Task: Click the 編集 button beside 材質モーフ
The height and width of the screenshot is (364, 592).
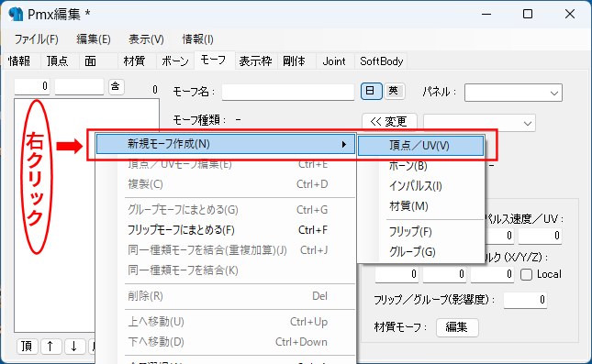Action: coord(457,327)
